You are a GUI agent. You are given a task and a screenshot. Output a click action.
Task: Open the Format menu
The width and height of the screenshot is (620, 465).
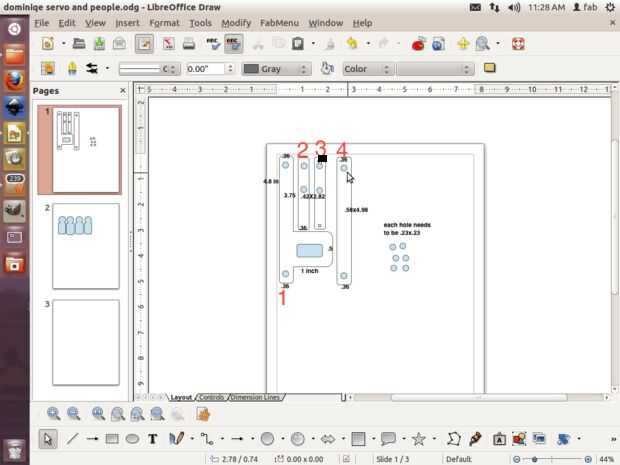(x=164, y=23)
